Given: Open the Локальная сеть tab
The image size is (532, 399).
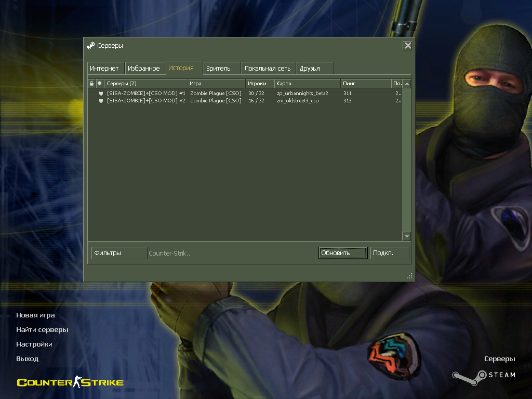Looking at the screenshot, I should [268, 69].
